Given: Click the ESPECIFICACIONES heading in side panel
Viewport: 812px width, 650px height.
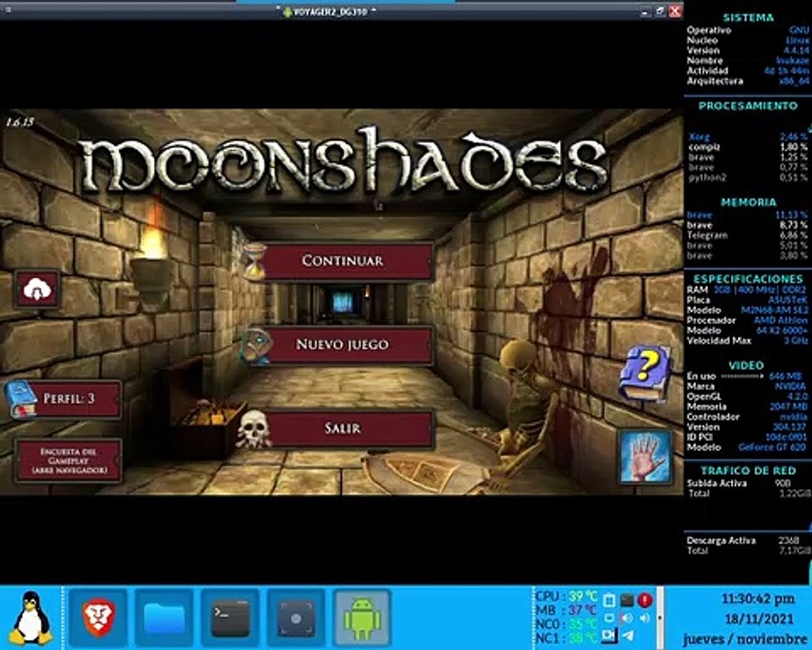Looking at the screenshot, I should (748, 279).
